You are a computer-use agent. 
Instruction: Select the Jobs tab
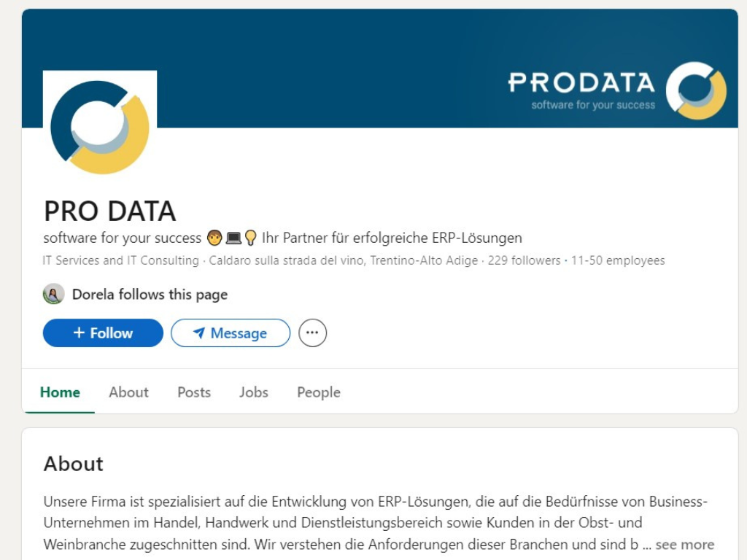coord(254,392)
